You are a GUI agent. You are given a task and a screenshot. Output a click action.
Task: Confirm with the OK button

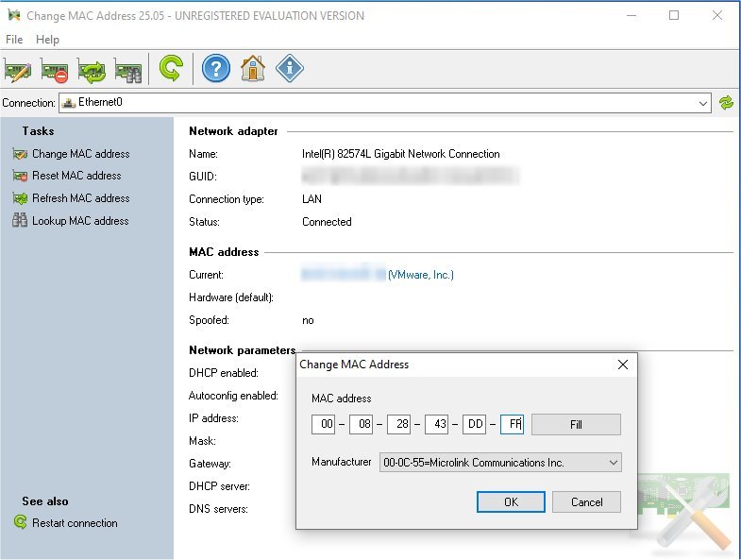[511, 501]
